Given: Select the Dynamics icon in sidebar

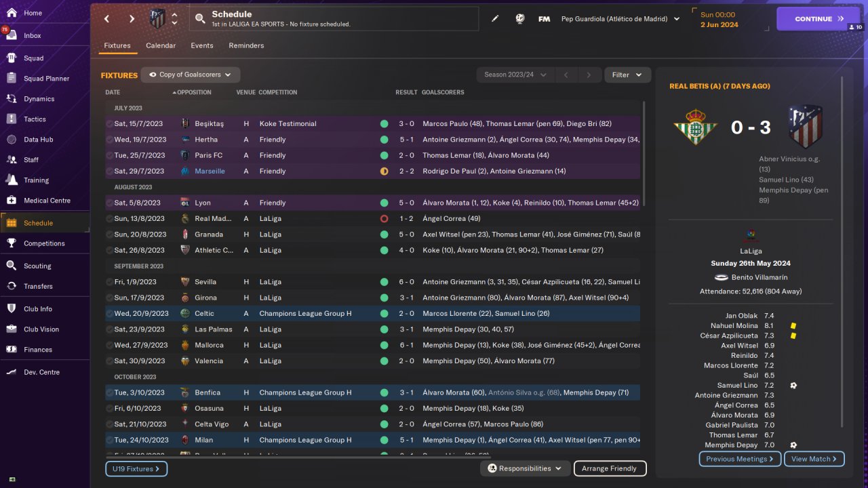Looking at the screenshot, I should pyautogui.click(x=12, y=99).
